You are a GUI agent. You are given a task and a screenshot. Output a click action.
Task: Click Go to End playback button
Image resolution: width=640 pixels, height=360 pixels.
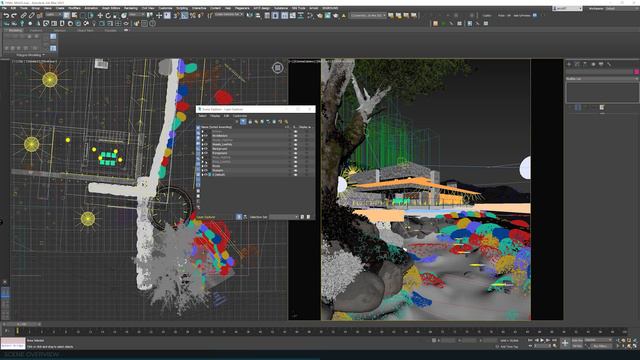click(x=554, y=340)
